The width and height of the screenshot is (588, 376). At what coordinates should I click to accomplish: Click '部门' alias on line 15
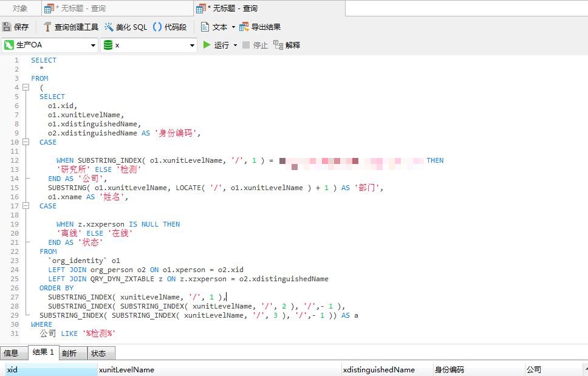pos(367,188)
